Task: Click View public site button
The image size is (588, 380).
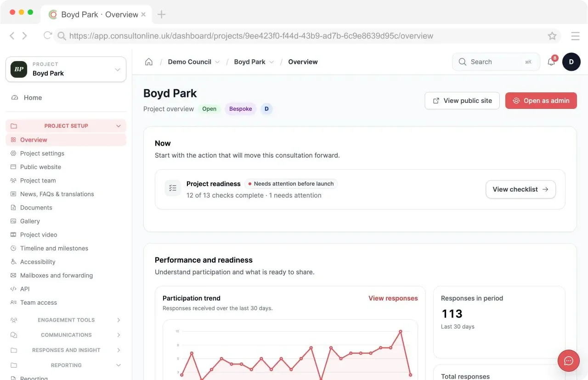Action: (x=462, y=101)
